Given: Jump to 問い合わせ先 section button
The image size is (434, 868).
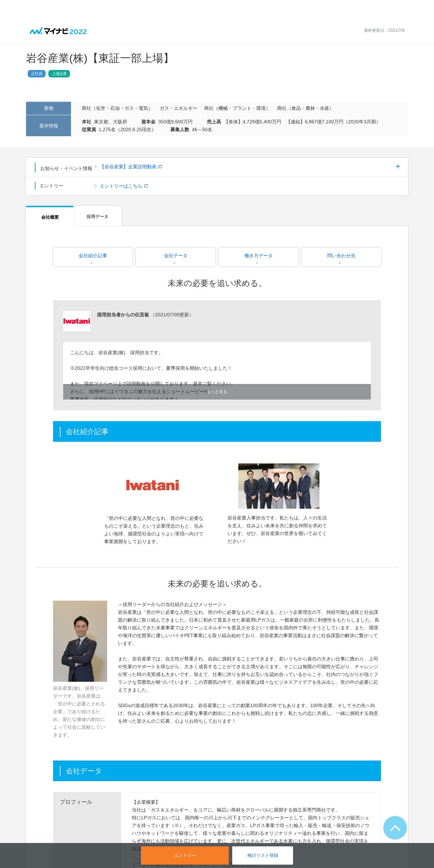Looking at the screenshot, I should pyautogui.click(x=341, y=257).
